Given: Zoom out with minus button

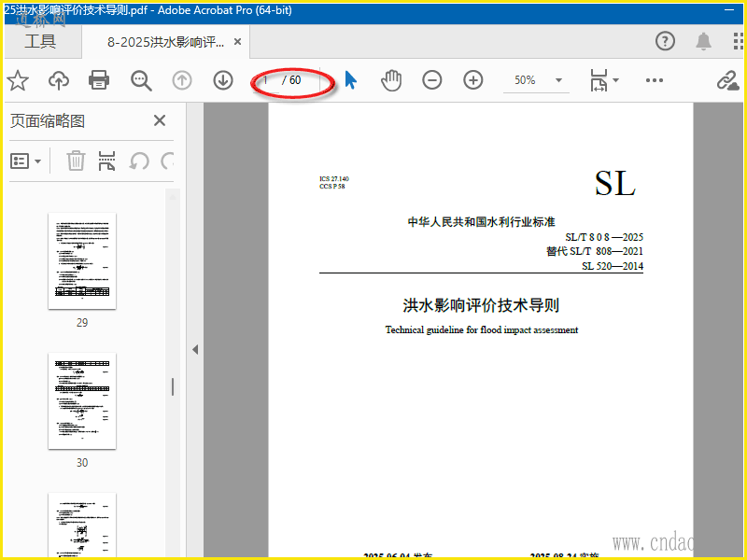Looking at the screenshot, I should click(x=432, y=80).
